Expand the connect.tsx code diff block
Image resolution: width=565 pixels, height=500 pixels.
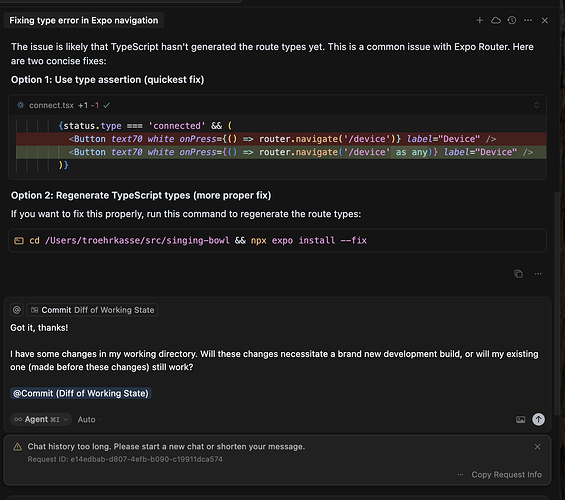(x=537, y=105)
